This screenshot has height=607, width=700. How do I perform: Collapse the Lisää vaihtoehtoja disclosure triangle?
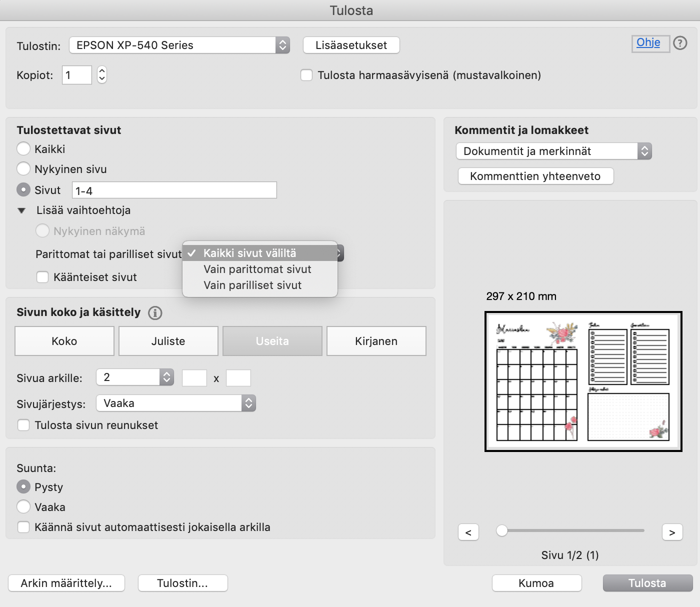(x=21, y=210)
